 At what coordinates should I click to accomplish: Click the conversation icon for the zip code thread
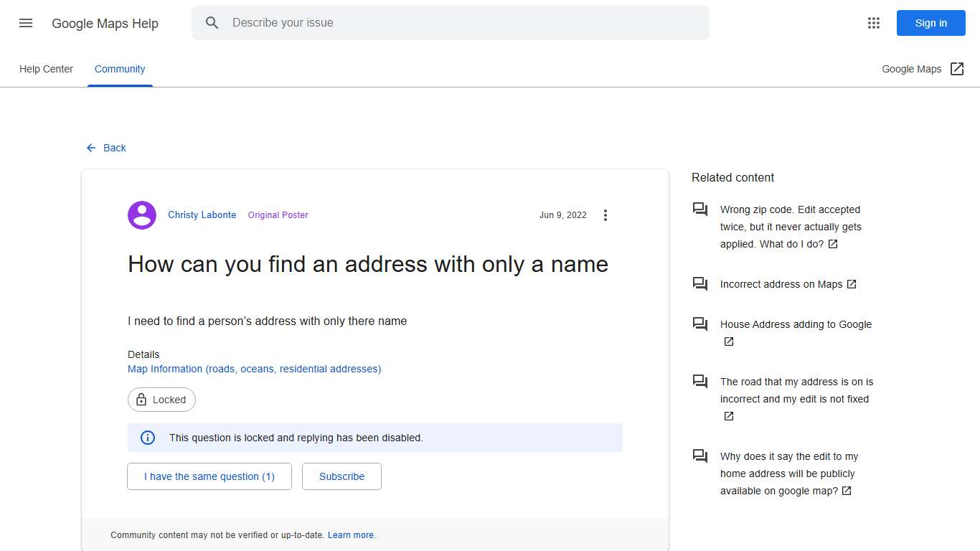700,209
